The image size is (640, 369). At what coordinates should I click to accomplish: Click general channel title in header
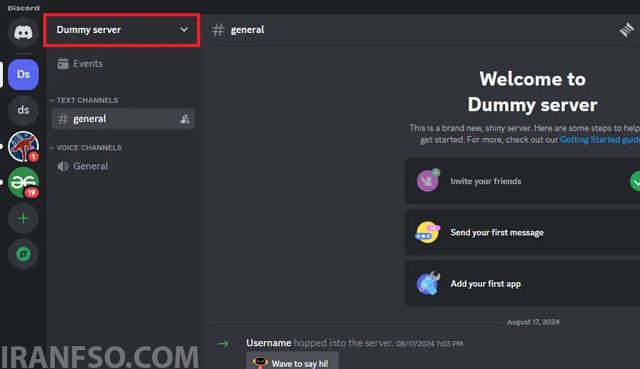point(247,30)
